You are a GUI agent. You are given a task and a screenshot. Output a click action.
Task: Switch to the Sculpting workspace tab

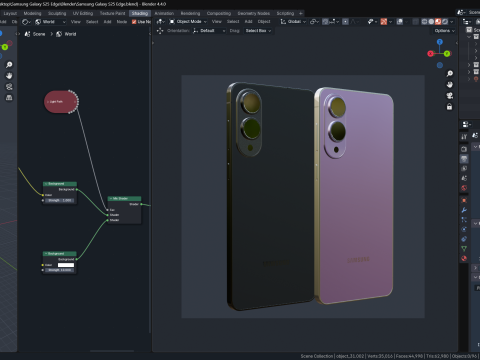(57, 13)
